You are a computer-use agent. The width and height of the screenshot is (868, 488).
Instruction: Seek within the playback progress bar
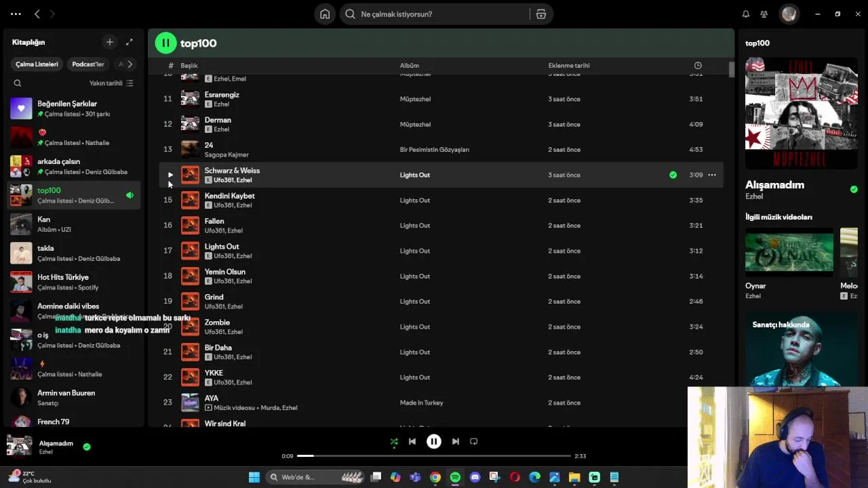click(434, 456)
